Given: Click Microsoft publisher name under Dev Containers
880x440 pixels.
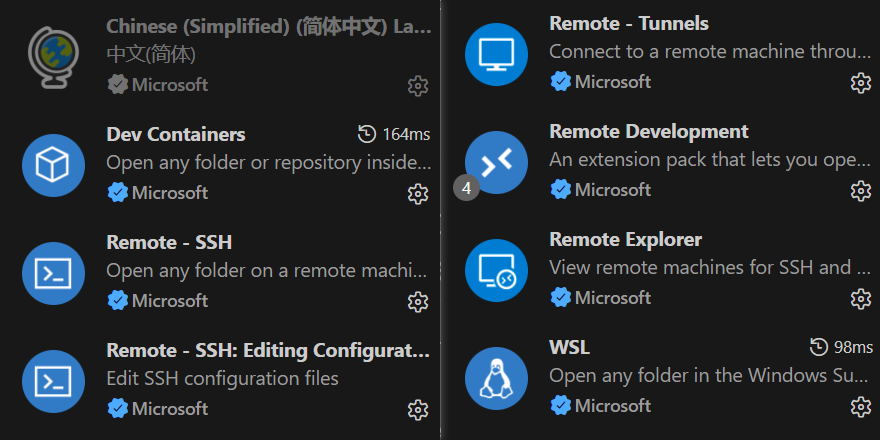Looking at the screenshot, I should tap(170, 192).
